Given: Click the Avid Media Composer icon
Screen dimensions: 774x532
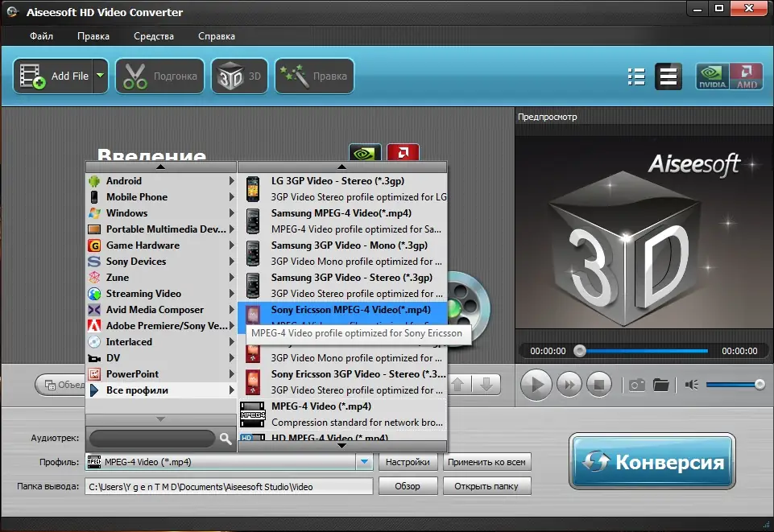Looking at the screenshot, I should tap(93, 310).
